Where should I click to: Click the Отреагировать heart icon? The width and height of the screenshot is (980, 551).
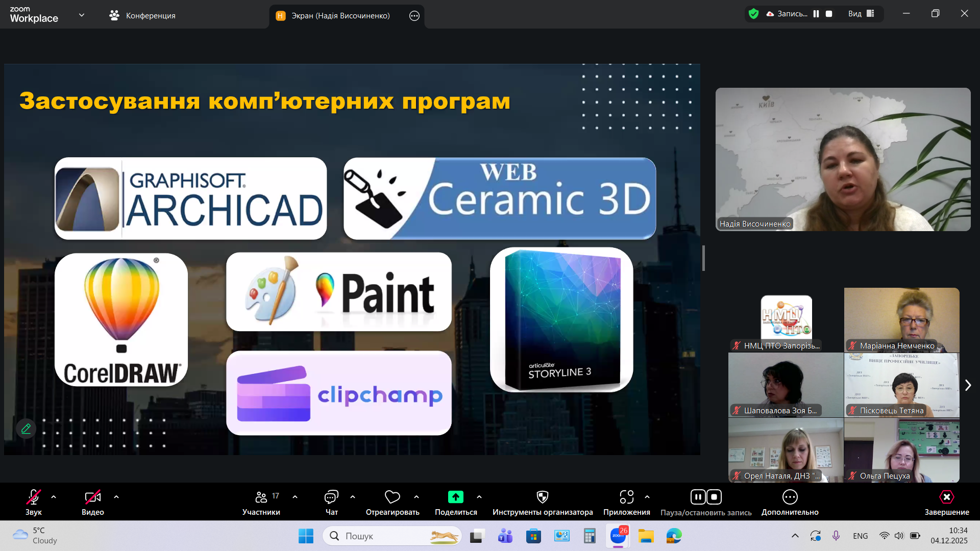[392, 497]
